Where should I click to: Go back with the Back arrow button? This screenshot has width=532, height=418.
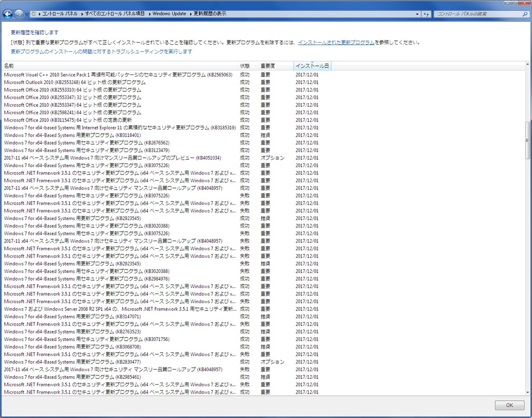(8, 14)
